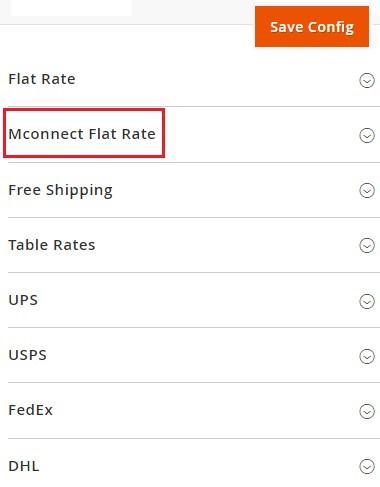380x487 pixels.
Task: Click the Table Rates circled chevron icon
Action: coord(367,246)
